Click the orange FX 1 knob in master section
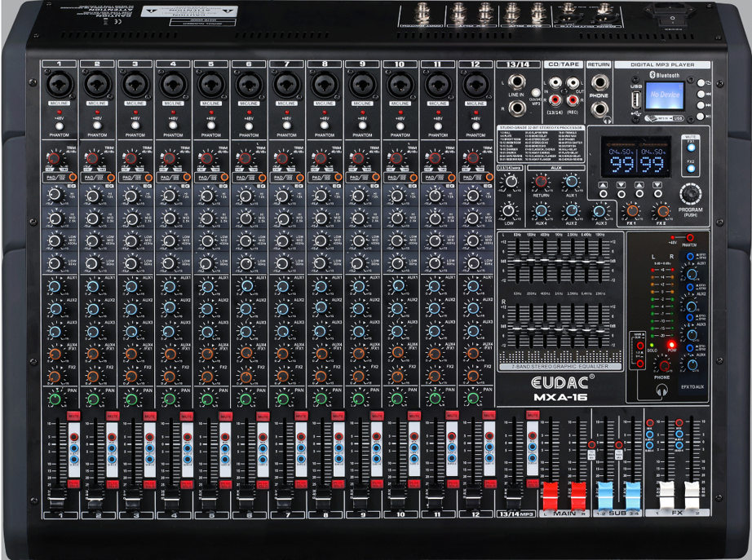752x560 pixels. click(631, 210)
